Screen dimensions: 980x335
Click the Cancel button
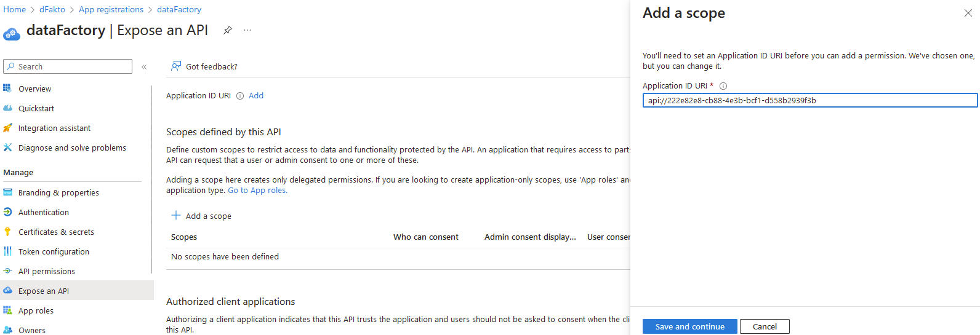(765, 326)
